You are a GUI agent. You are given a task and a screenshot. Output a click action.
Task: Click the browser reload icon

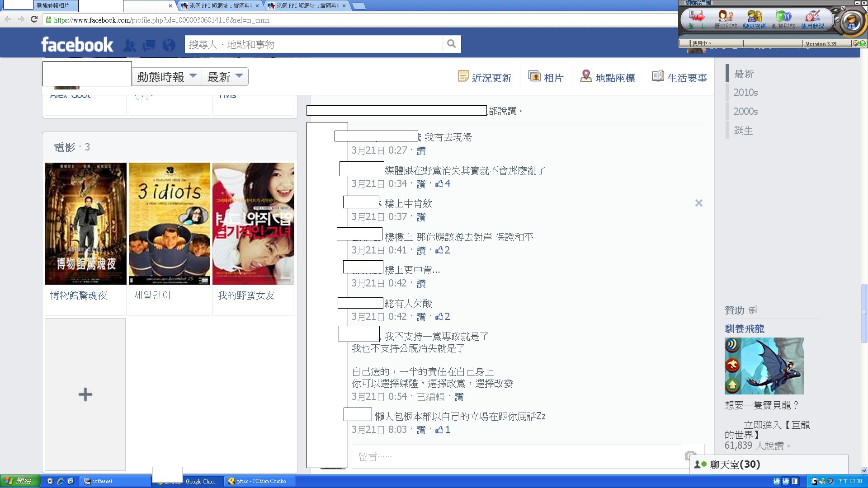click(34, 19)
